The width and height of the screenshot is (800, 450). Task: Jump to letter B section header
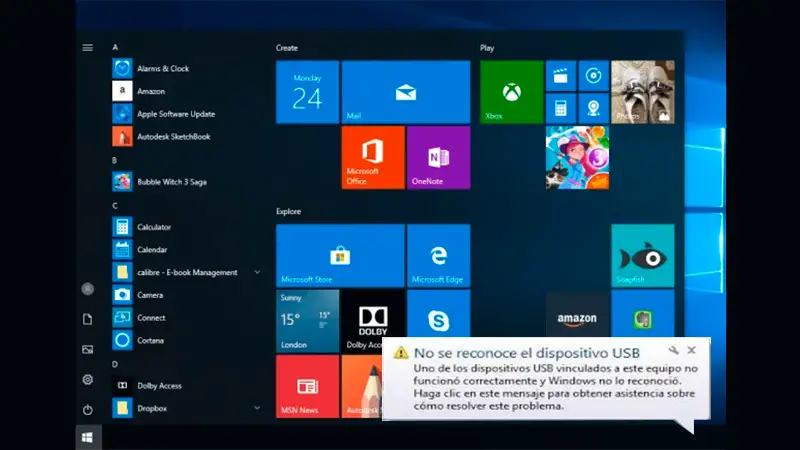[x=114, y=160]
